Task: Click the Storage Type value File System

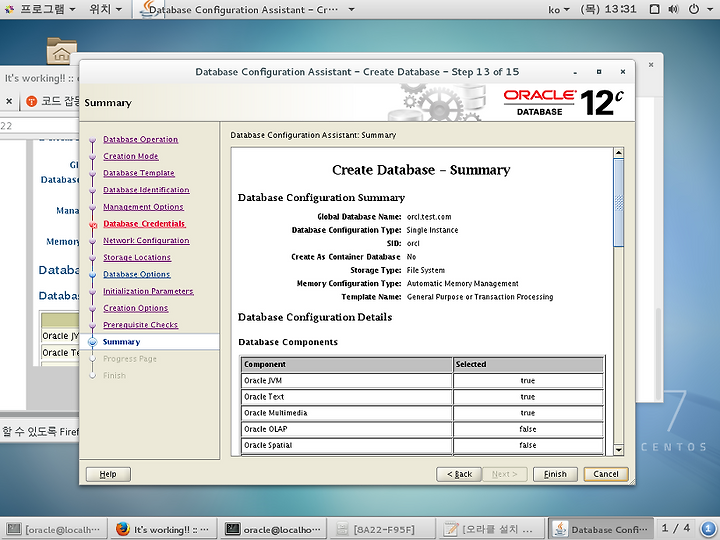Action: tap(426, 270)
